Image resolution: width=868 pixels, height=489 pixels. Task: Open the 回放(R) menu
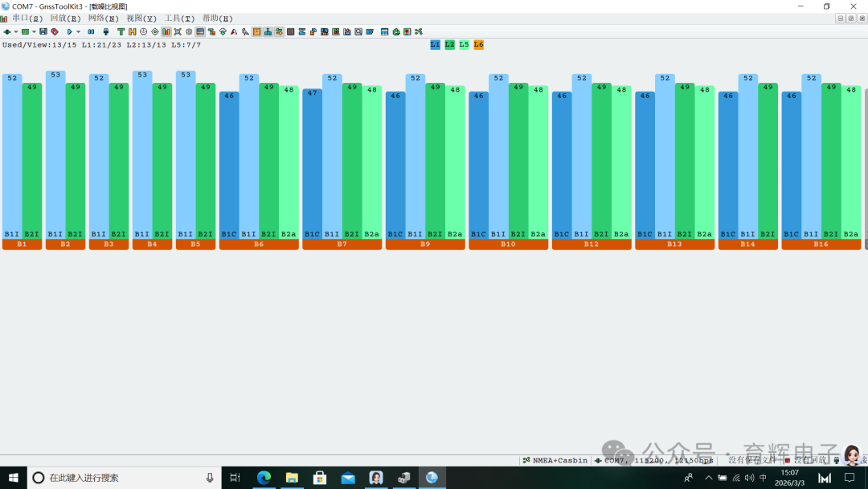65,18
